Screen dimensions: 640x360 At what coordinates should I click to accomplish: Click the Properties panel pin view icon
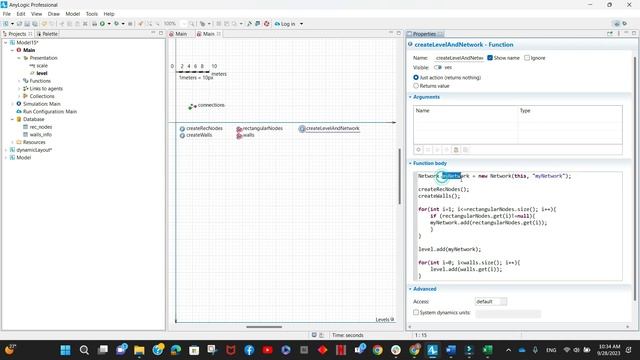[610, 34]
